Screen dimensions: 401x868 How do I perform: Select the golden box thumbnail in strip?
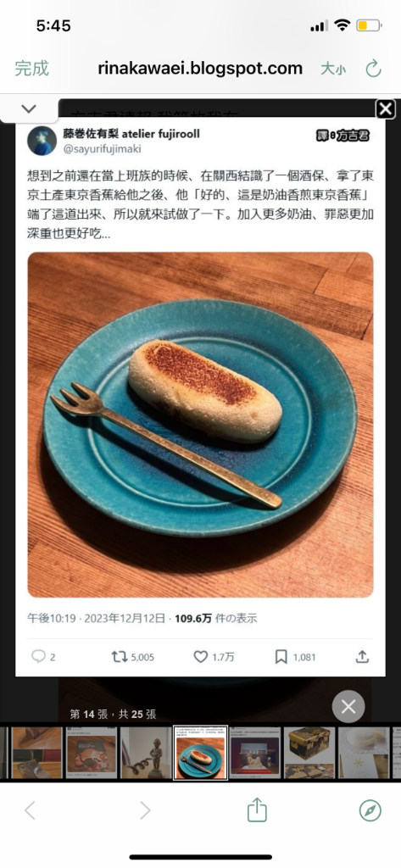(x=309, y=753)
